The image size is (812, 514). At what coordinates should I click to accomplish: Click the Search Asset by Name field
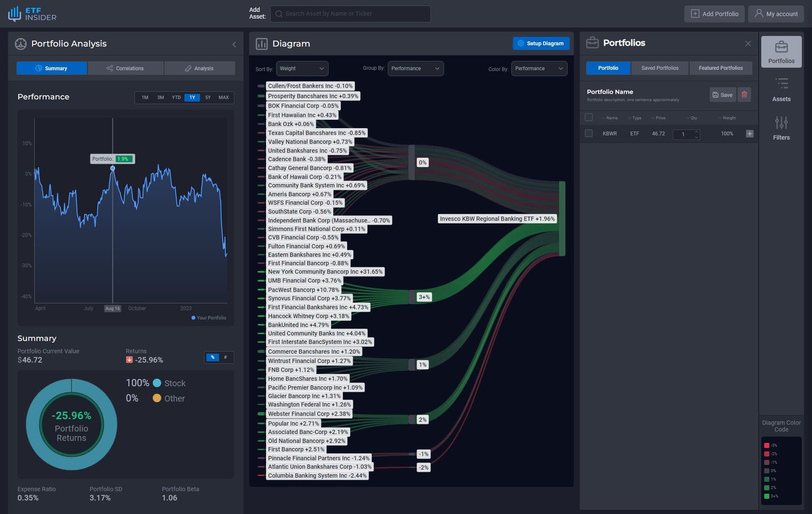tap(350, 14)
